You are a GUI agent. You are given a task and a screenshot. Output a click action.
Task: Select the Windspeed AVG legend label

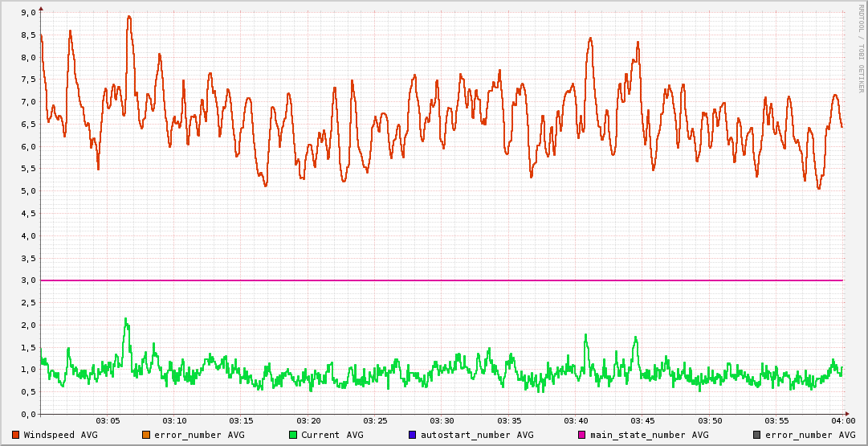pos(60,435)
